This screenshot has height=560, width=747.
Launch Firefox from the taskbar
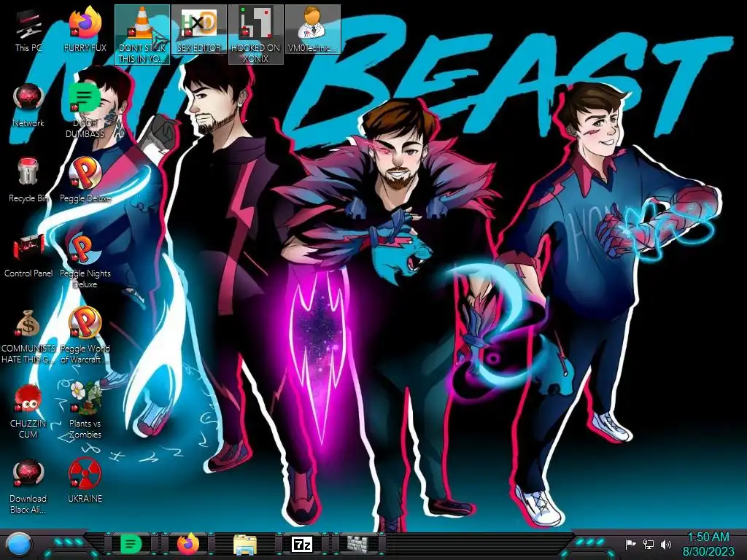[x=188, y=544]
